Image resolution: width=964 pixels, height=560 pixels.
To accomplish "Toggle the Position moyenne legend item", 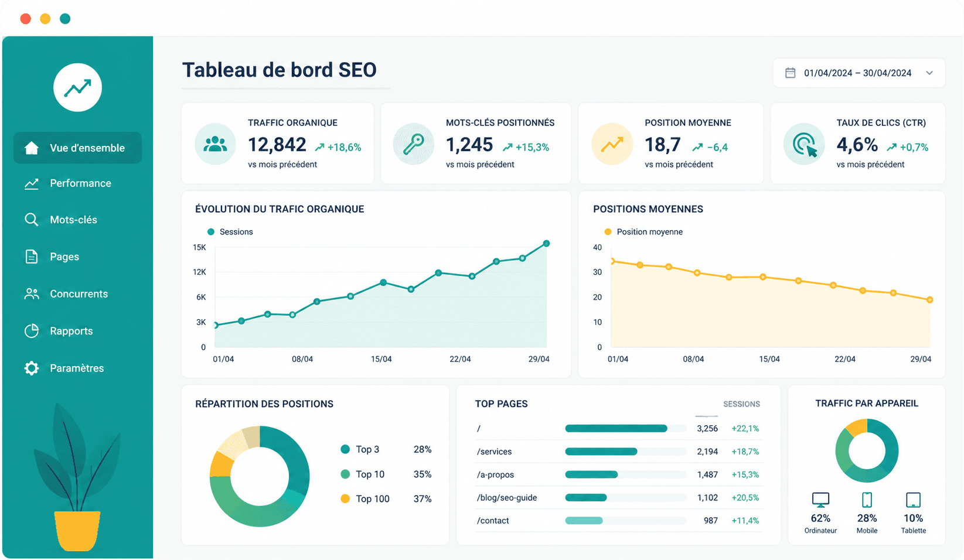I will (x=643, y=232).
